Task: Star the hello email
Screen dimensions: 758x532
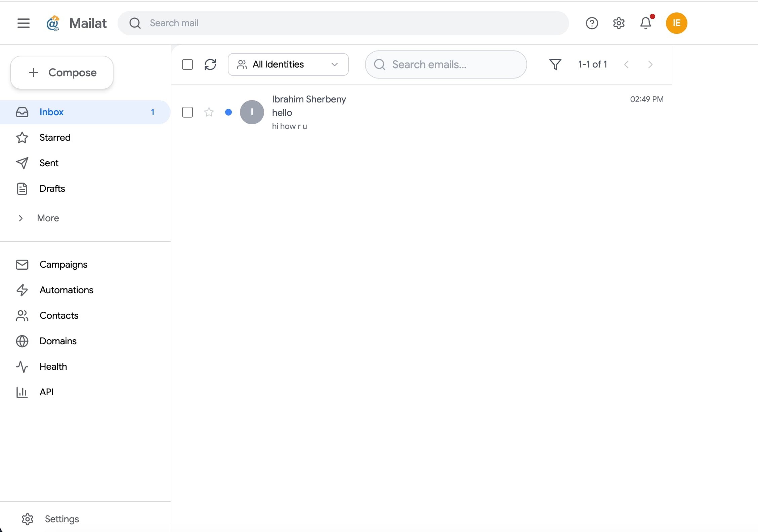Action: [209, 112]
